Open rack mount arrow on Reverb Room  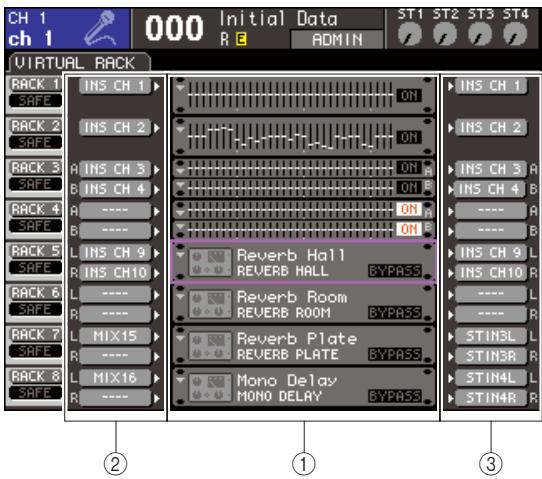[x=180, y=297]
